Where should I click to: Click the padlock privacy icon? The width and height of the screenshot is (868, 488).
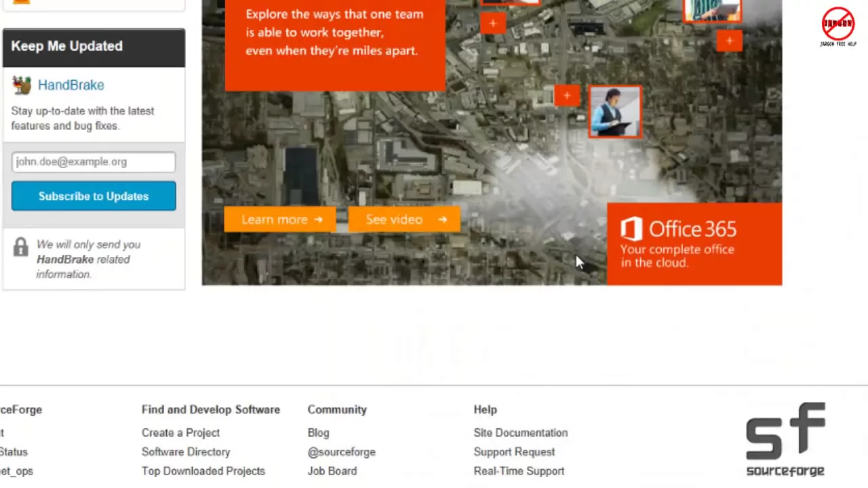coord(20,246)
